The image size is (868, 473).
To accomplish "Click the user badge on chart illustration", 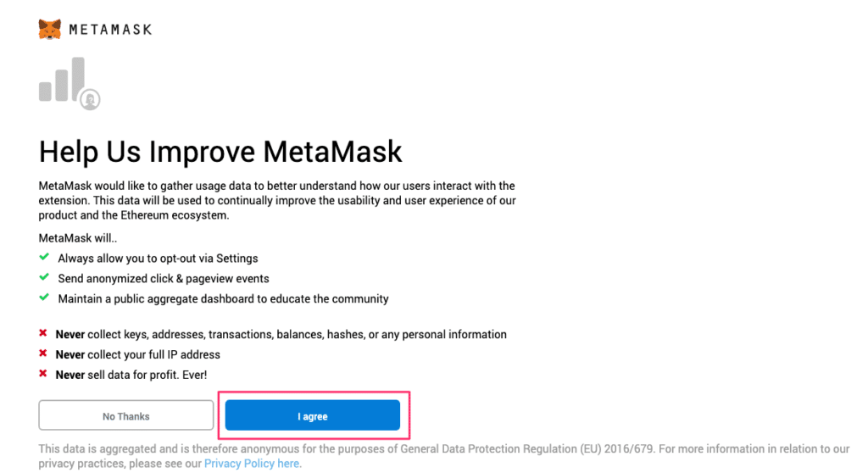I will coord(91,100).
